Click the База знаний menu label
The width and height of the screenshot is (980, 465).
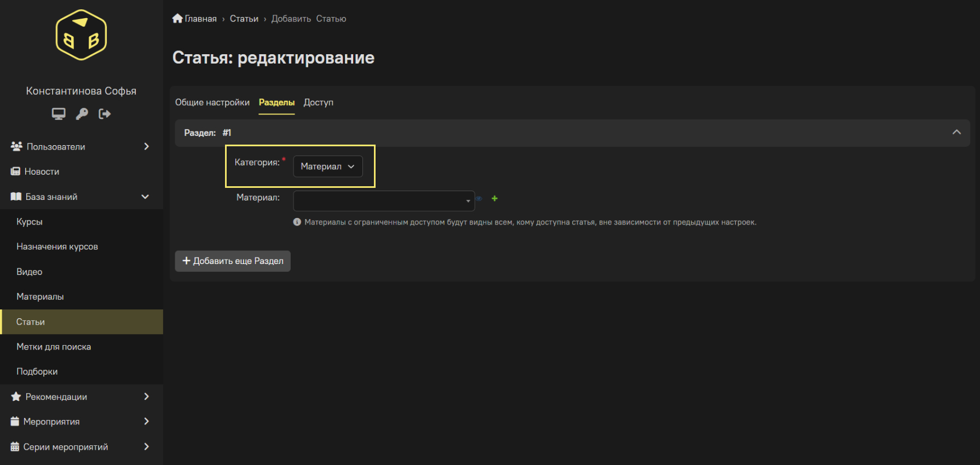click(x=51, y=197)
